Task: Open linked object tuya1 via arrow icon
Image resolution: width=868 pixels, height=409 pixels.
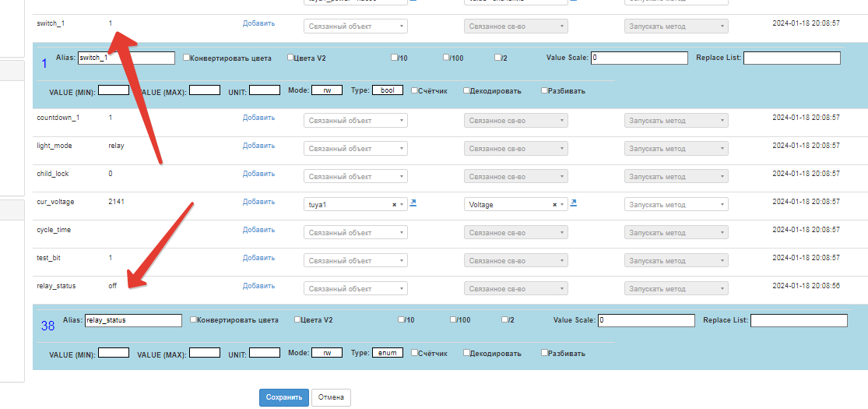Action: coord(413,203)
